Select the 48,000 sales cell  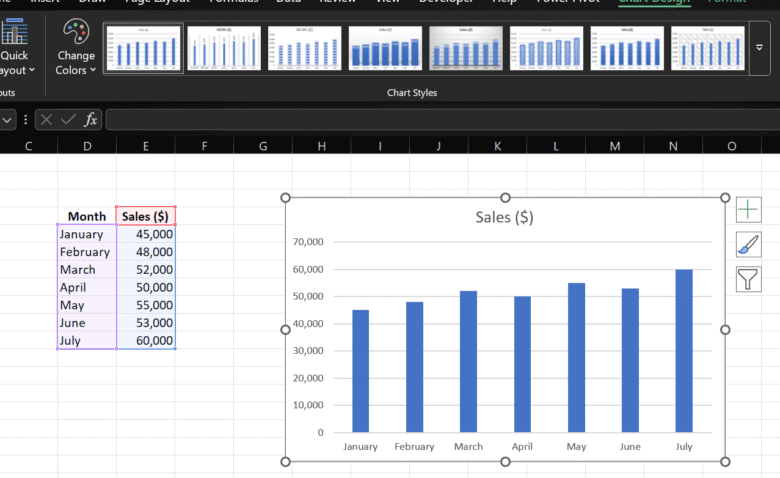coord(146,252)
